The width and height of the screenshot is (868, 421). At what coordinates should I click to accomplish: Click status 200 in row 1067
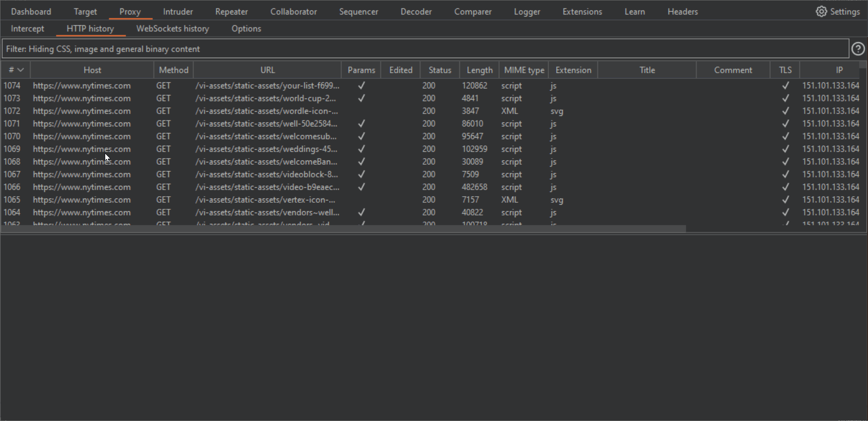point(428,174)
